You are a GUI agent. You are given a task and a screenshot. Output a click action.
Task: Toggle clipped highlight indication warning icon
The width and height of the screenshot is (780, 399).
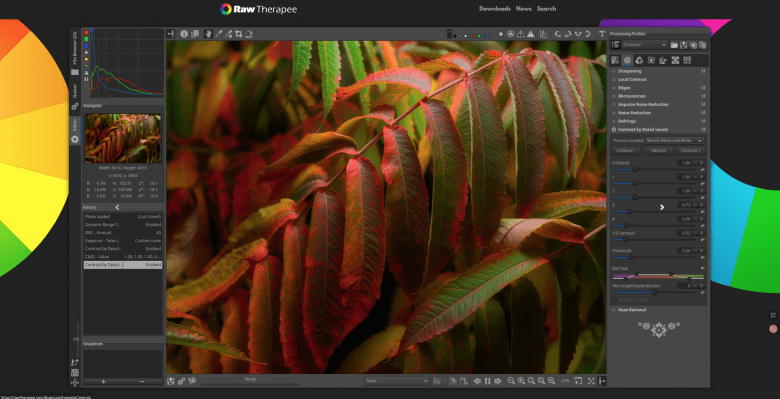530,34
